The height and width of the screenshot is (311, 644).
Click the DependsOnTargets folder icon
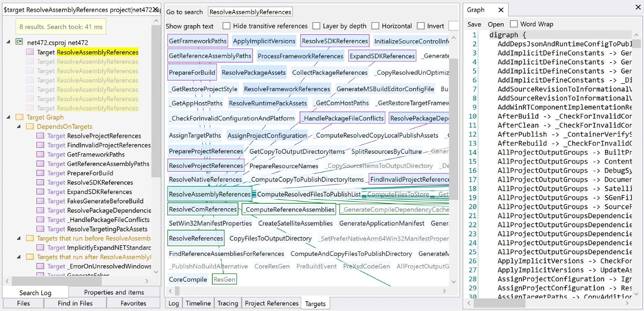pyautogui.click(x=30, y=126)
